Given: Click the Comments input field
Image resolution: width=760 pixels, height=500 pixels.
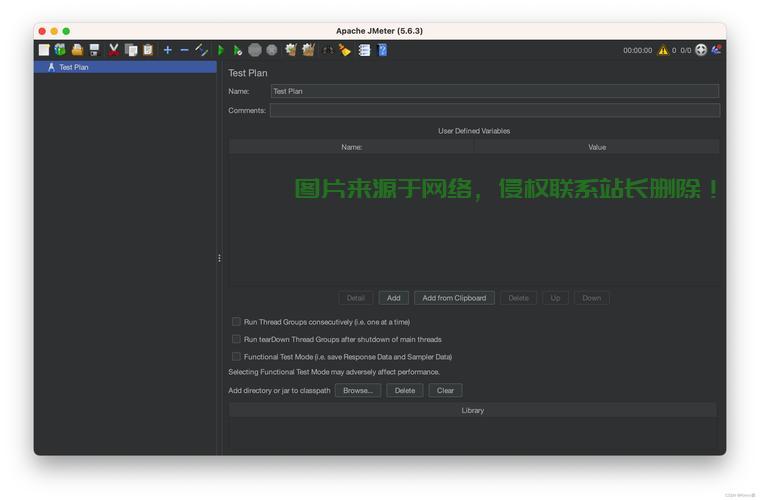Looking at the screenshot, I should [x=495, y=110].
